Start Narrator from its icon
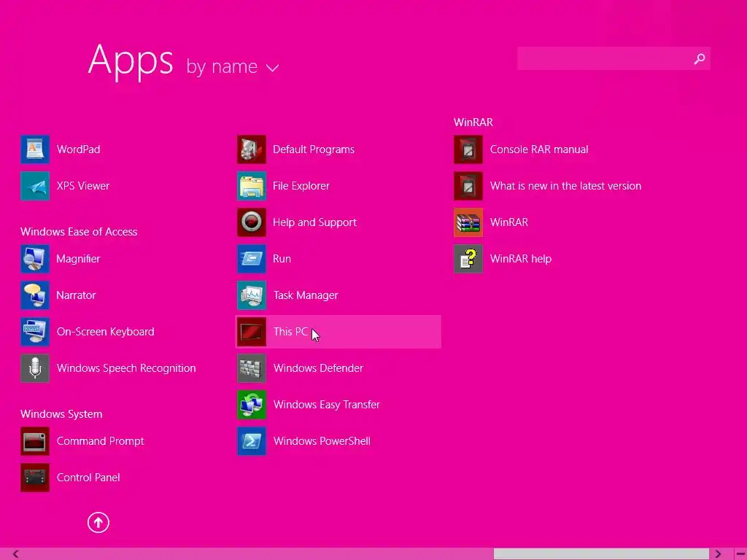This screenshot has height=560, width=747. pos(35,295)
